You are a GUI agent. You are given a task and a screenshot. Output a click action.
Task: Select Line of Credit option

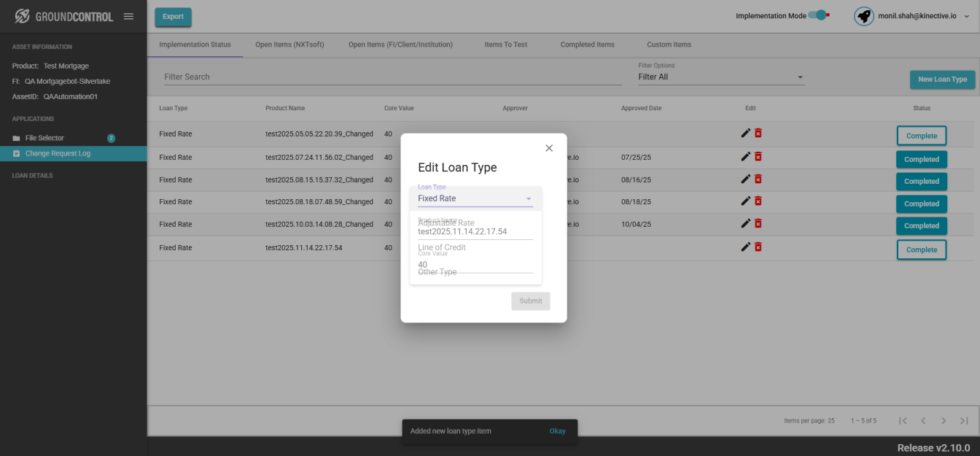[475, 247]
